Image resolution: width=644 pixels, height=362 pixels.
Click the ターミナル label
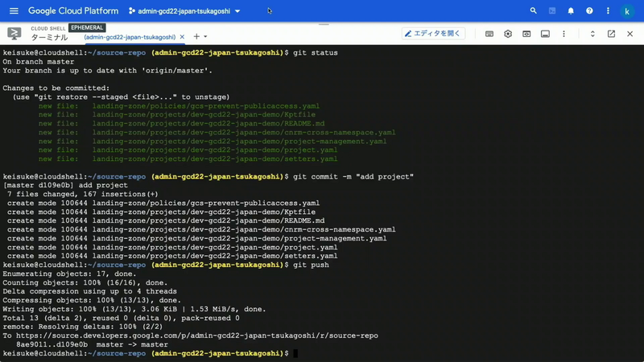pyautogui.click(x=49, y=37)
